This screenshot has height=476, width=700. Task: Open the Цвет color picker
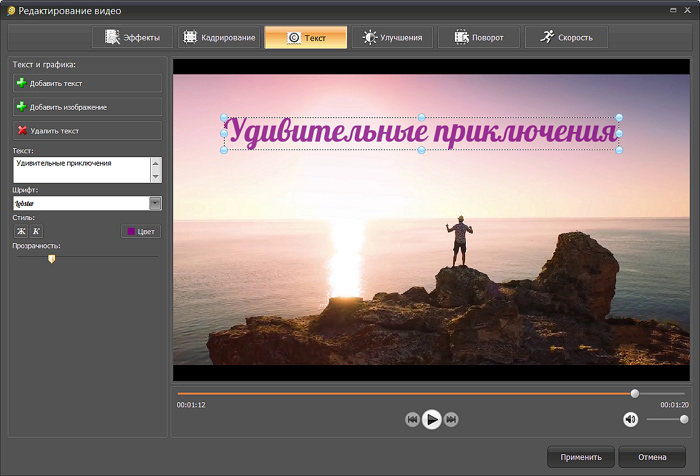[141, 231]
